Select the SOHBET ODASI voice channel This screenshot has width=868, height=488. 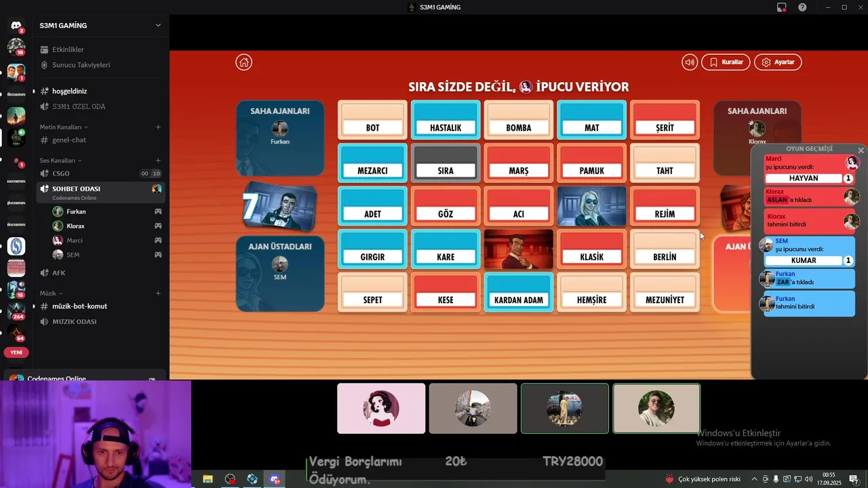coord(100,192)
